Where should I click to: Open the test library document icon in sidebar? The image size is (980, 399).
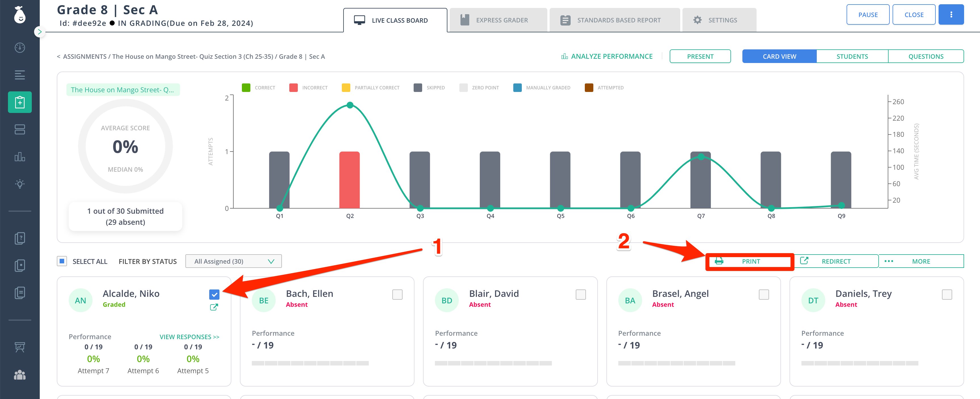tap(20, 266)
